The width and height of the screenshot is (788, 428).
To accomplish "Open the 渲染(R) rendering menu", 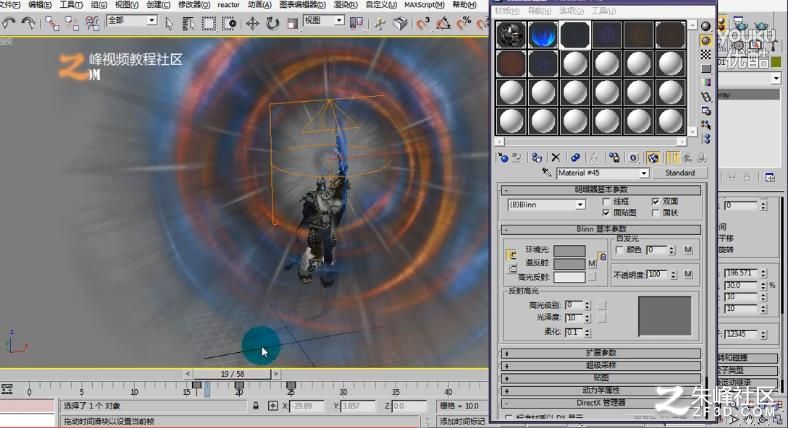I will coord(346,5).
